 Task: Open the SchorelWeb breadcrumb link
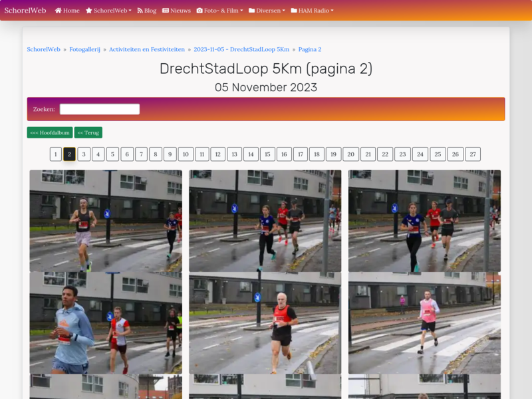tap(43, 49)
